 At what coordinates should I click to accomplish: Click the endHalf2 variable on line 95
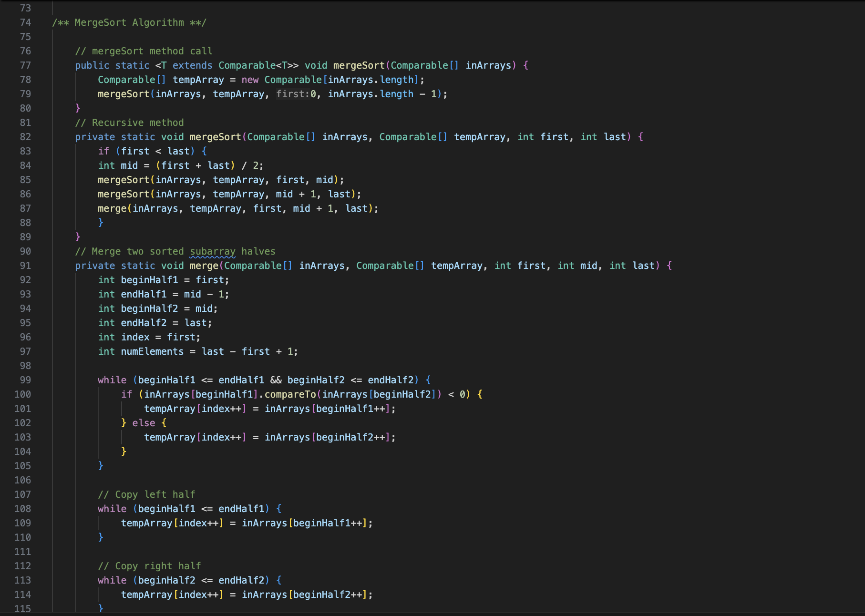click(144, 323)
